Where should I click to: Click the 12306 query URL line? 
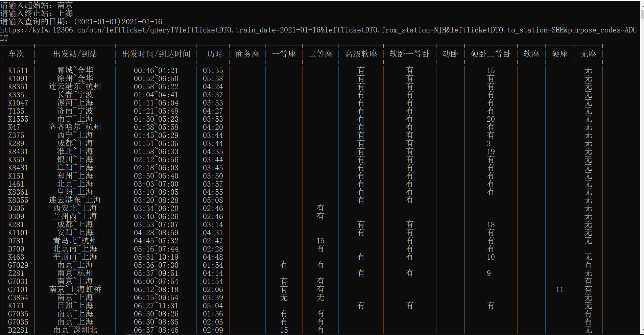(318, 34)
